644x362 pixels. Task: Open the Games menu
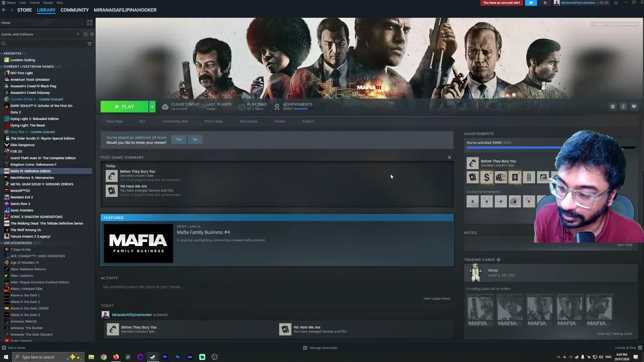point(48,3)
